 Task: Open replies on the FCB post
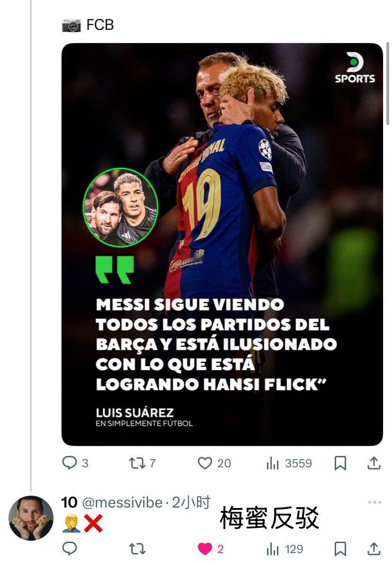[75, 463]
